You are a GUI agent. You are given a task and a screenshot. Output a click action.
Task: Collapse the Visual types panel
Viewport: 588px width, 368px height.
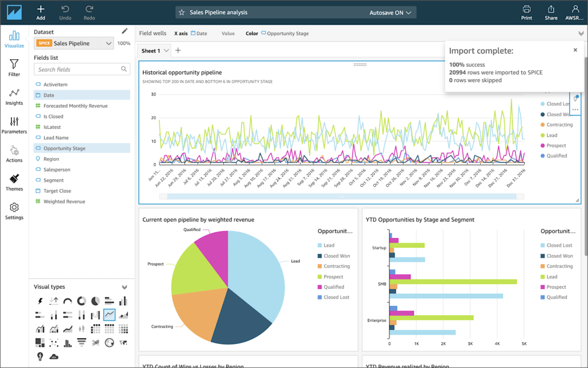pos(123,286)
